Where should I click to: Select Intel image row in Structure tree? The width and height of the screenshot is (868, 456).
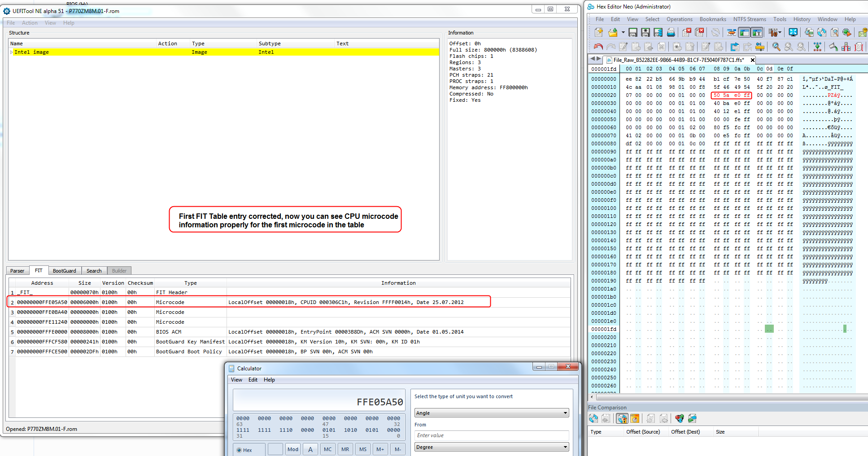click(x=224, y=52)
